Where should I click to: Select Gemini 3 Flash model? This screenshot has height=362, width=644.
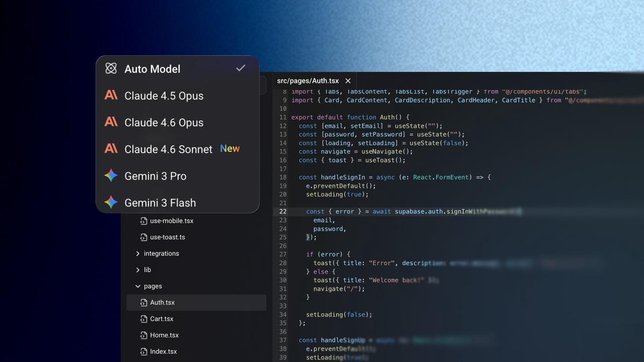coord(177,202)
